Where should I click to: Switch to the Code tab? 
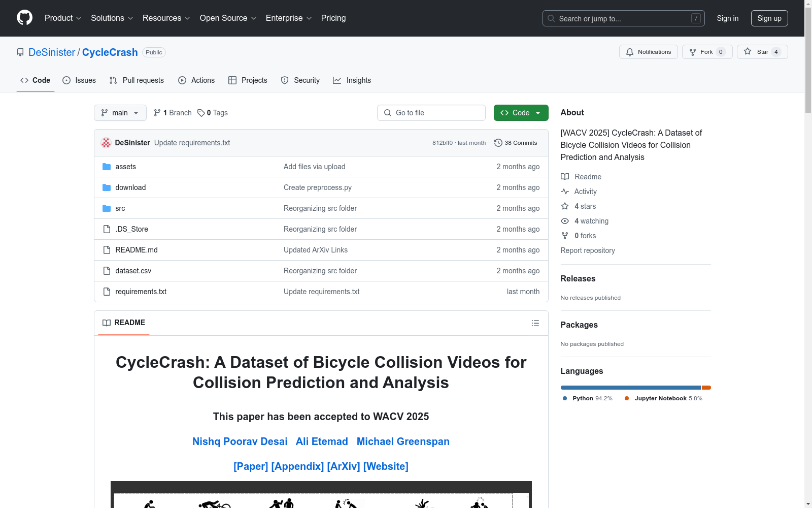click(x=36, y=80)
